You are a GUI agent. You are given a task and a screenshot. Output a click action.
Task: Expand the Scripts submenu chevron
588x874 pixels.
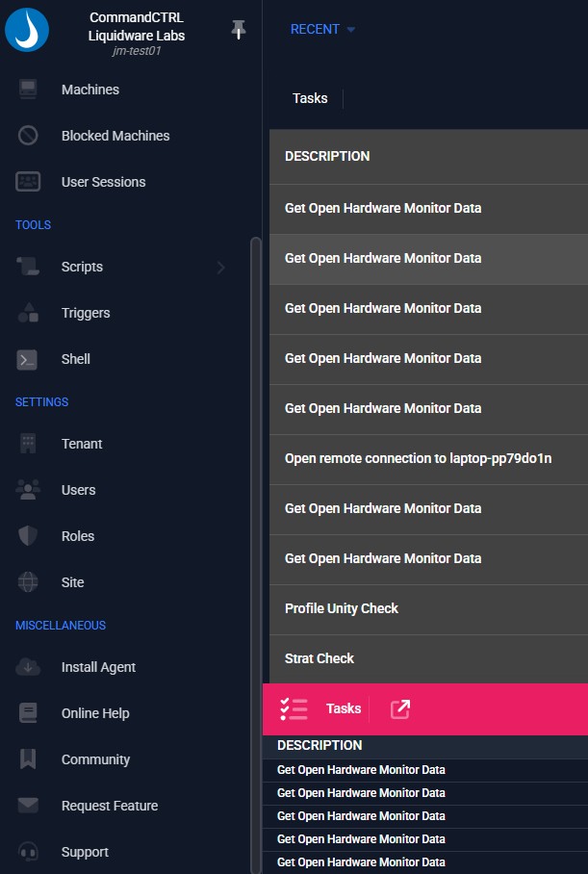click(x=220, y=267)
